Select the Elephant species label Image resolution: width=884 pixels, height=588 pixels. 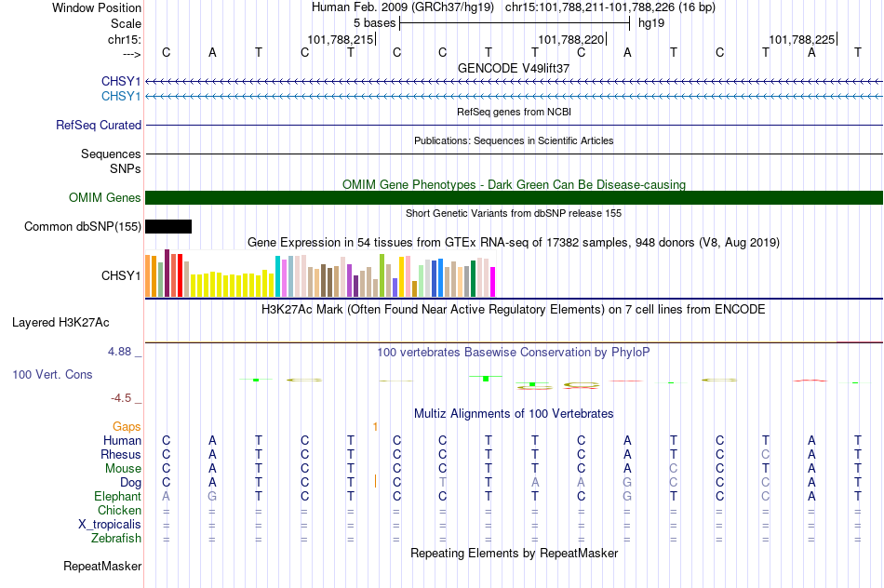[118, 496]
